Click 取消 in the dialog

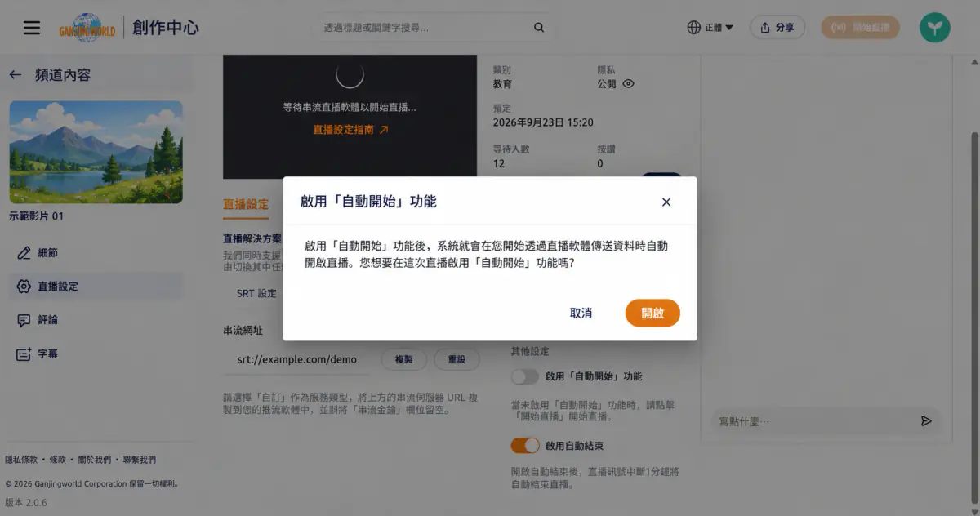(x=581, y=313)
